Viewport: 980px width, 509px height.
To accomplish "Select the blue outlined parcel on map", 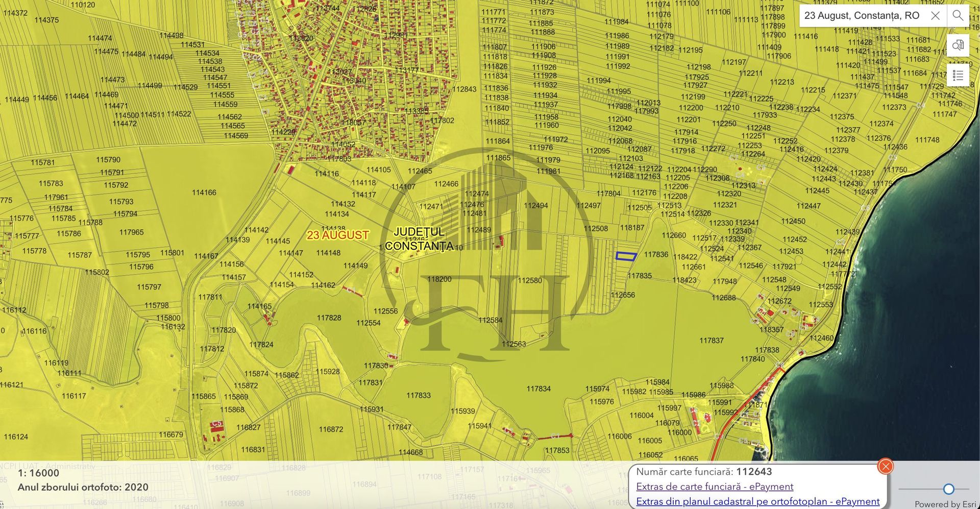I will tap(626, 256).
